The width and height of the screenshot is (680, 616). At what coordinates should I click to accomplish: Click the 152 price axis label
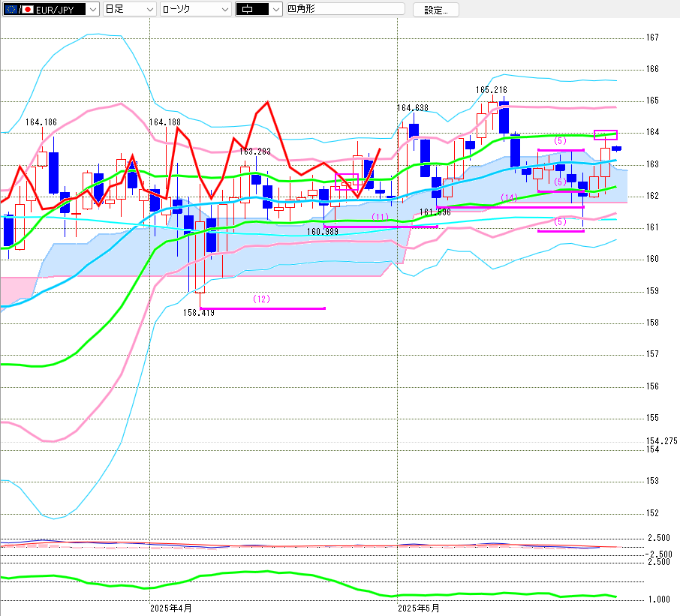click(652, 512)
